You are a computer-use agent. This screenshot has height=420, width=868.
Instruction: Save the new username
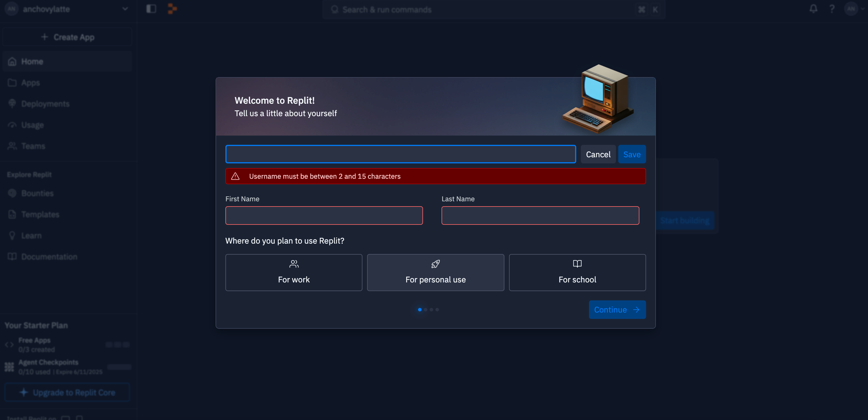point(632,154)
